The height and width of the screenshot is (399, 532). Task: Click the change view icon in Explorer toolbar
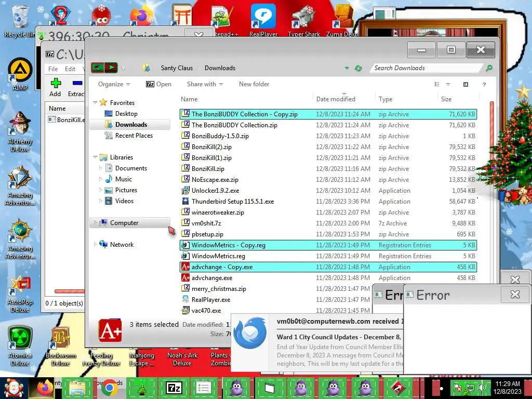point(437,84)
